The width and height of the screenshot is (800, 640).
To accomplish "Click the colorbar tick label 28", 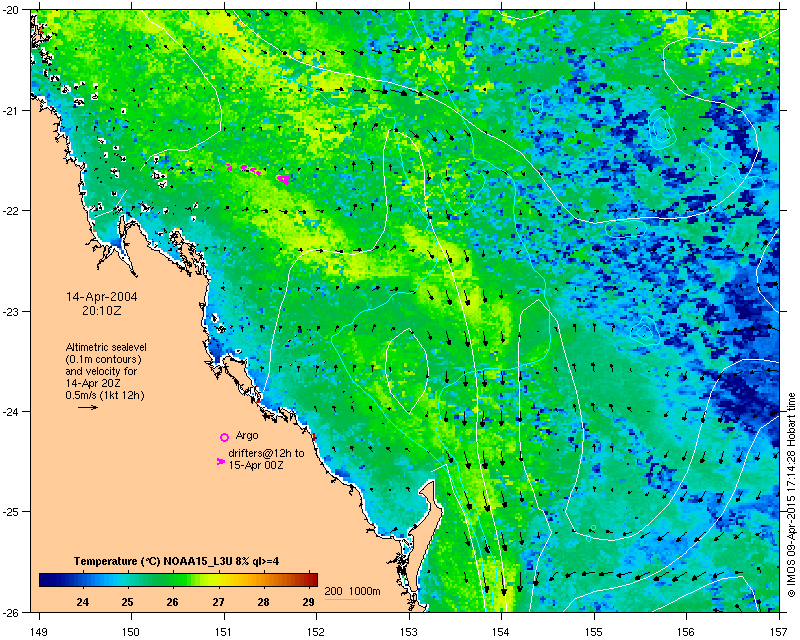I will pos(263,602).
